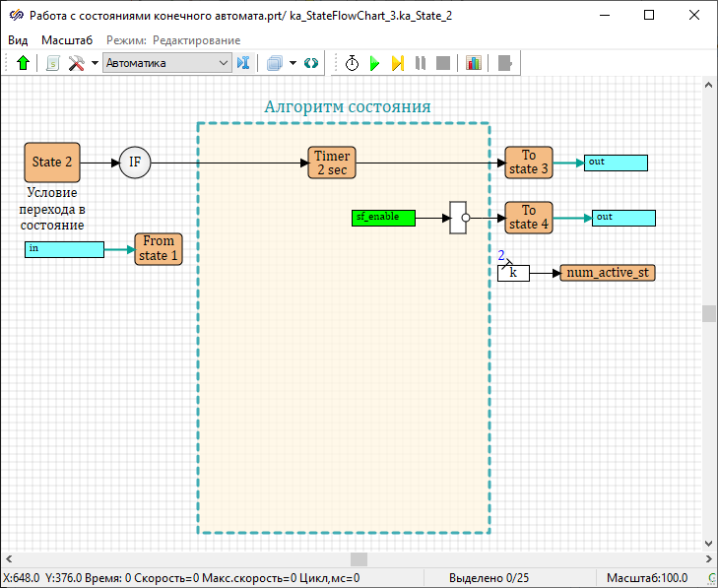Select the To state 3 block
Image resolution: width=718 pixels, height=588 pixels.
(x=529, y=163)
